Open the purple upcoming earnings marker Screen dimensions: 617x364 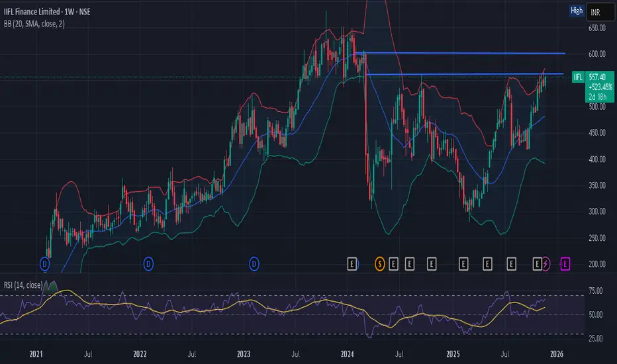[565, 263]
